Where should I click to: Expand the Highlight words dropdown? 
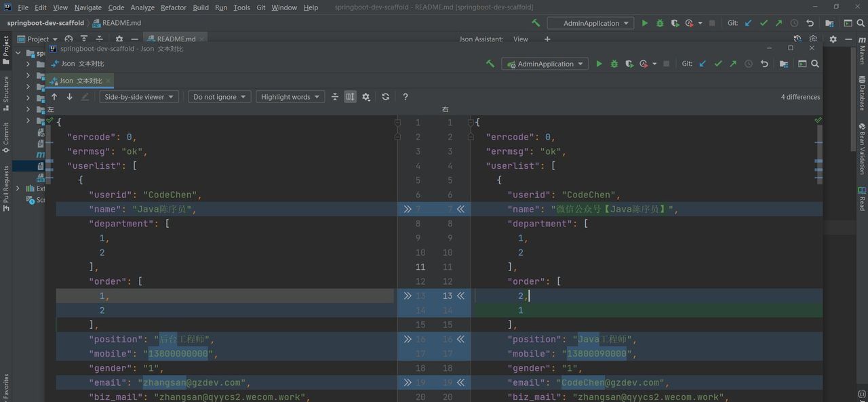tap(290, 97)
